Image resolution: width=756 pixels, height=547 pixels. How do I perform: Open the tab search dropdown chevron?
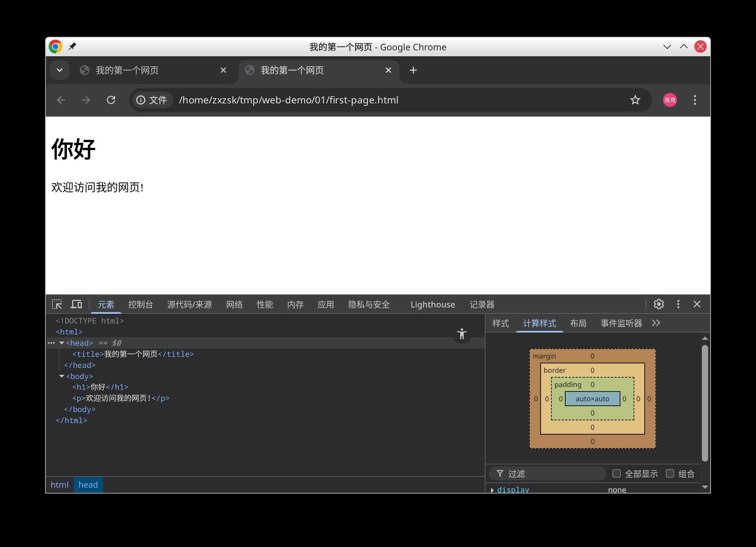(x=60, y=70)
